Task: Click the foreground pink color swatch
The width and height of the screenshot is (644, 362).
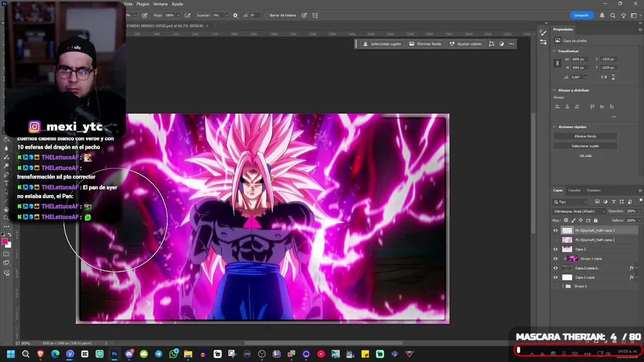Action: click(5, 242)
